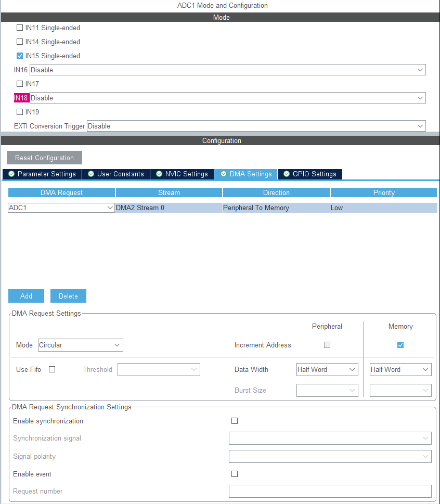Open Memory Burst Size dropdown
The image size is (440, 504).
[400, 390]
